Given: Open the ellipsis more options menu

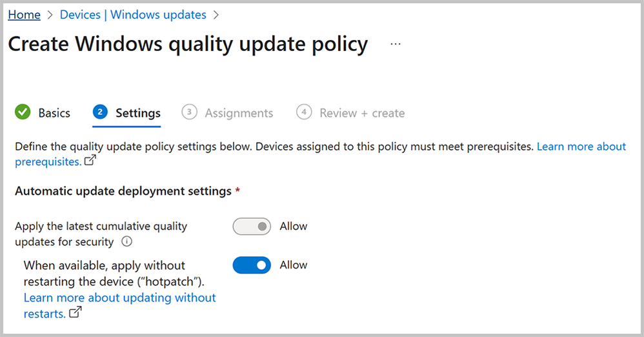Looking at the screenshot, I should tap(396, 45).
